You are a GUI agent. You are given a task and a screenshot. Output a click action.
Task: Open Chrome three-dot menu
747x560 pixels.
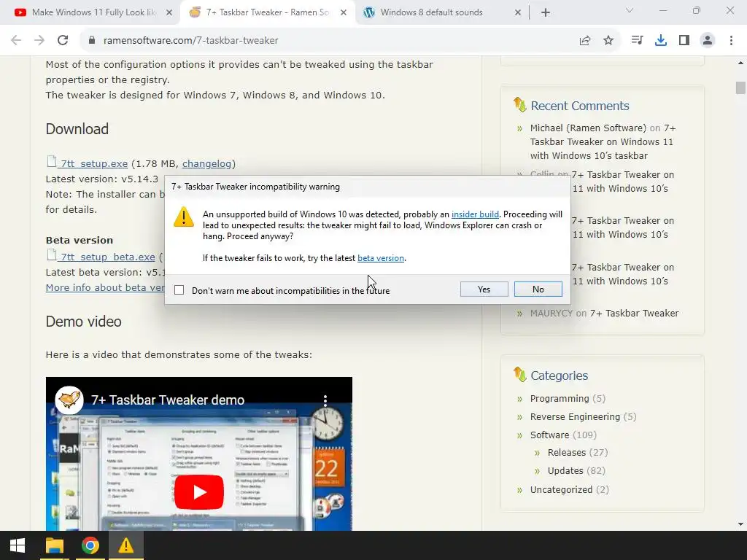[x=731, y=41]
